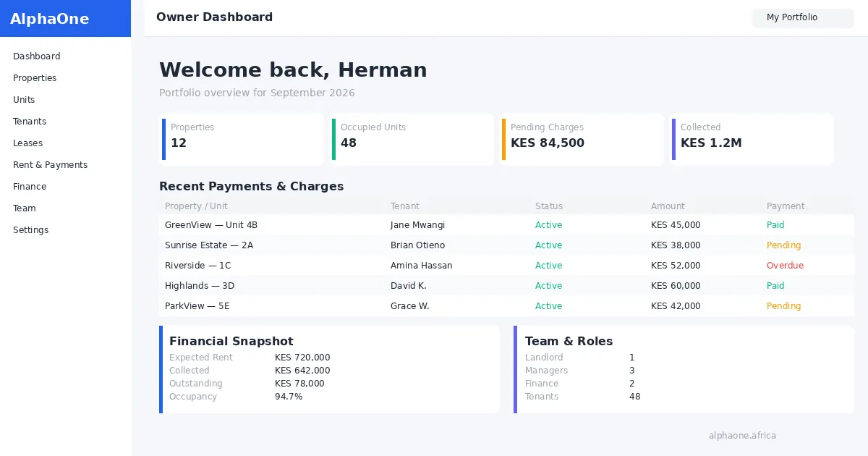Open Dashboard in the sidebar
868x456 pixels.
click(37, 56)
